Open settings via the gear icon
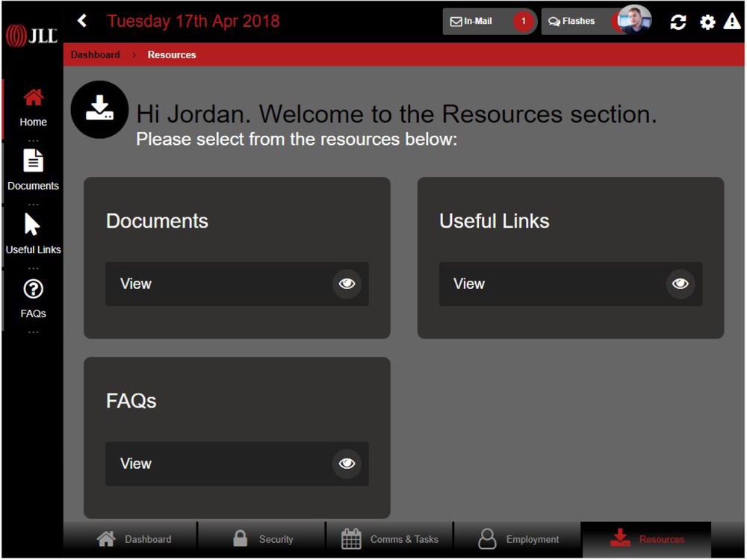 point(707,22)
